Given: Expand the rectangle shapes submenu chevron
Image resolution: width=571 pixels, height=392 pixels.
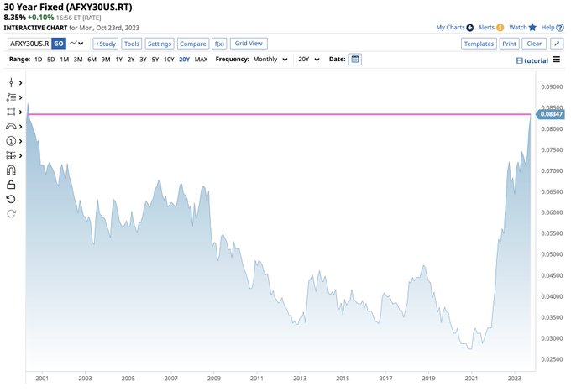Looking at the screenshot, I should 21,112.
